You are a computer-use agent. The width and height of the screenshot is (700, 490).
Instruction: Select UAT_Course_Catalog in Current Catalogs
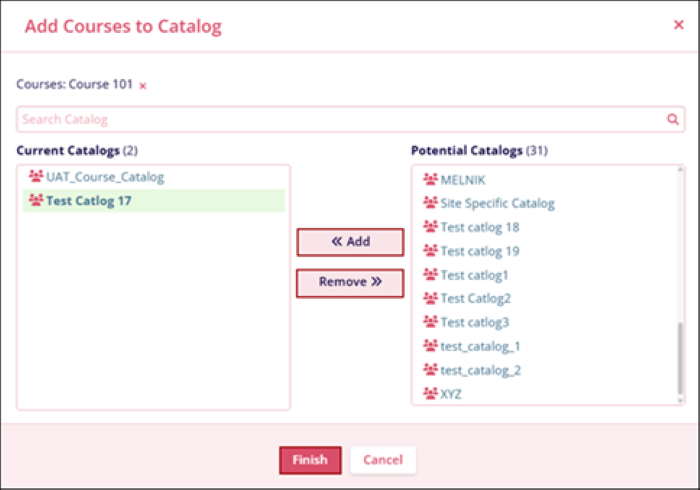(104, 177)
